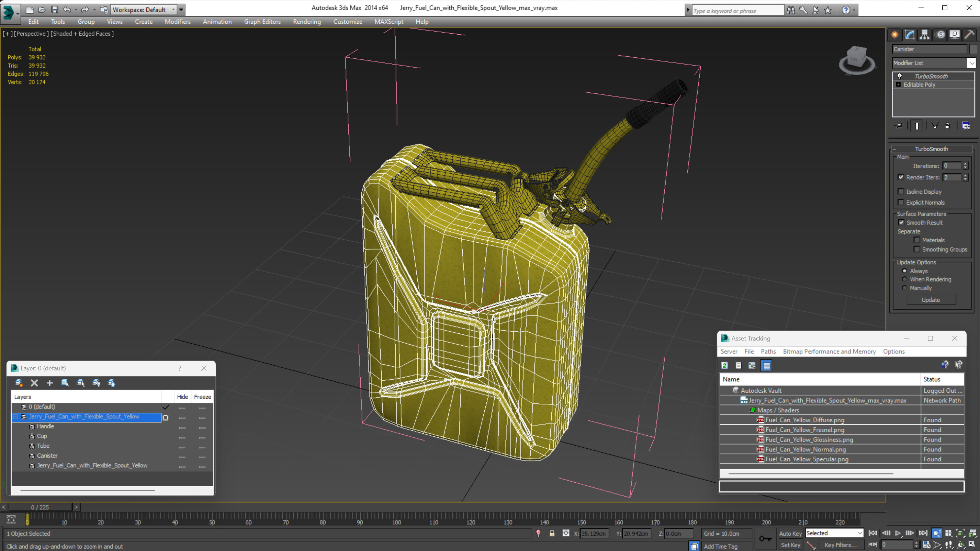Click Create New Layer plus icon
This screenshot has height=551, width=980.
click(x=49, y=383)
